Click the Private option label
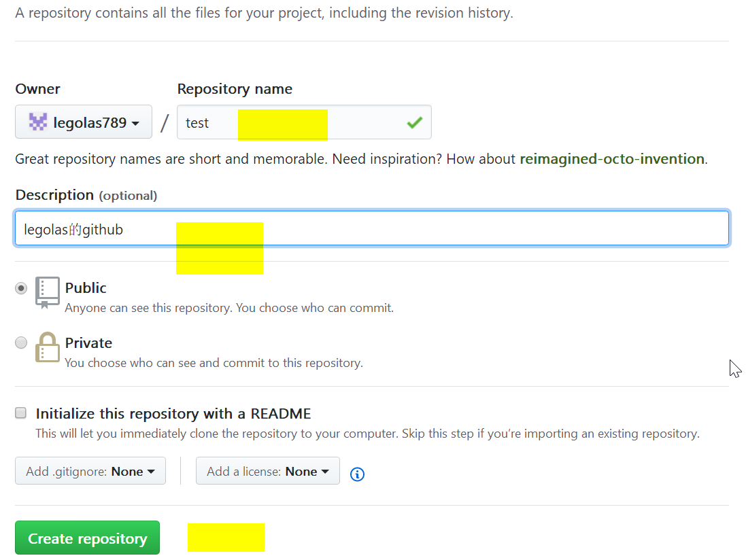This screenshot has width=746, height=560. pos(88,343)
